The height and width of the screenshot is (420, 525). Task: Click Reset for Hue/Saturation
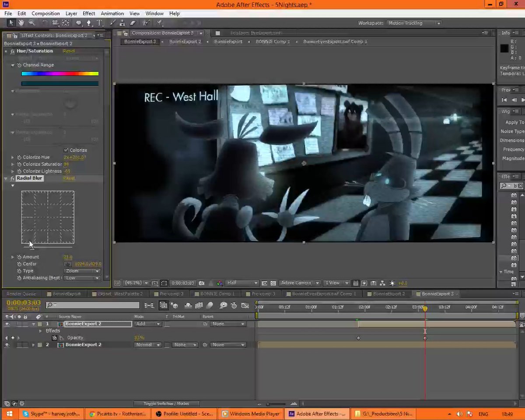(x=69, y=51)
